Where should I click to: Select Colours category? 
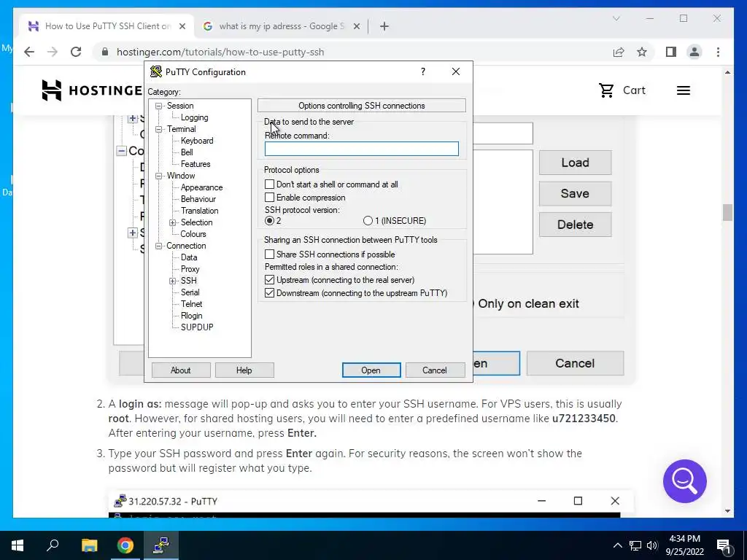click(x=193, y=234)
